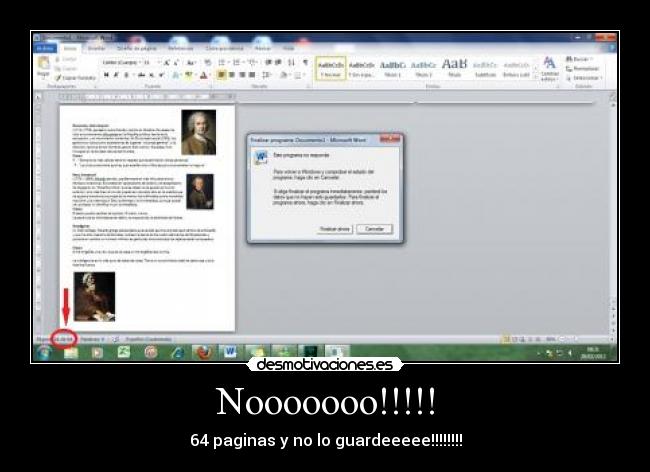Apply the Título 1 style
The width and height of the screenshot is (650, 472).
392,69
